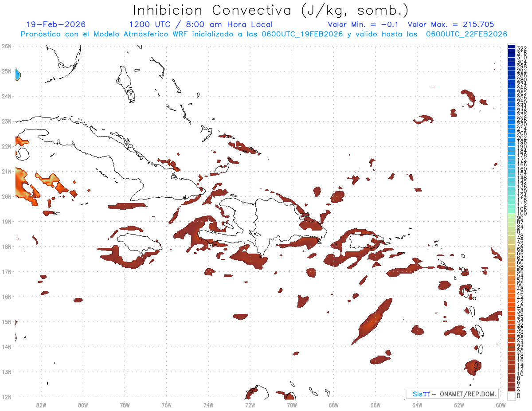Select the date "19-Feb-2026"
The width and height of the screenshot is (532, 411).
pos(56,24)
